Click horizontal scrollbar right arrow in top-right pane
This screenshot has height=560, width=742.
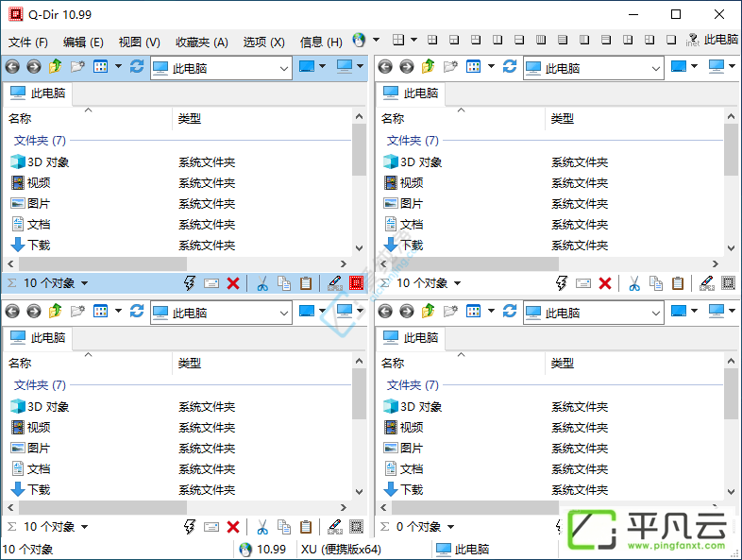[716, 263]
